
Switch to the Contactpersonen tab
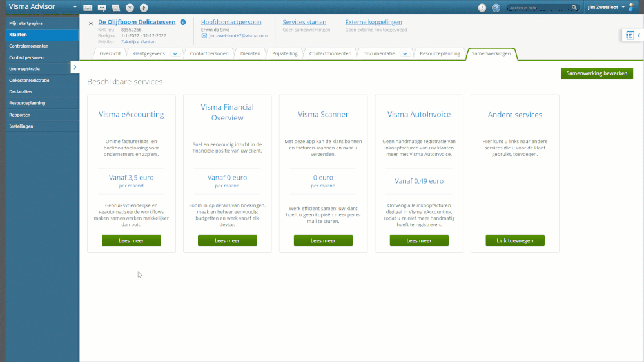coord(209,53)
